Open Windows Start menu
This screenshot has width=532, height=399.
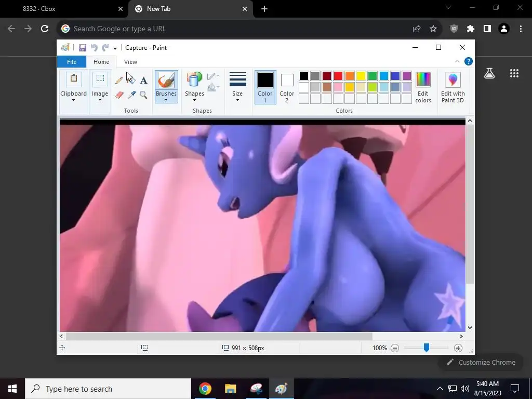[x=12, y=389]
